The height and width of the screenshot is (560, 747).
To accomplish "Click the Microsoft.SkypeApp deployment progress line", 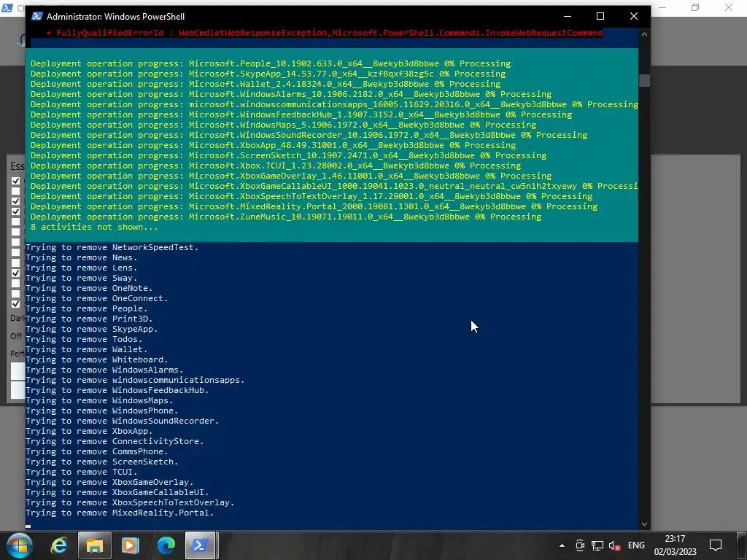I will 268,74.
